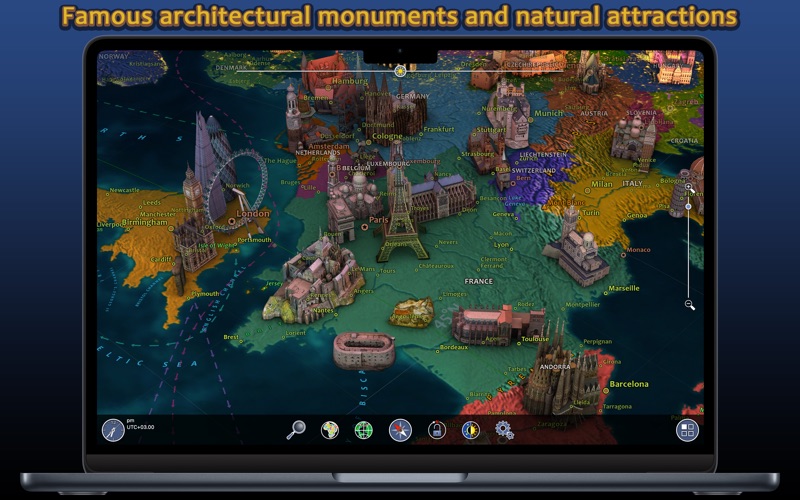Click the compass navigation icon
800x500 pixels.
400,430
